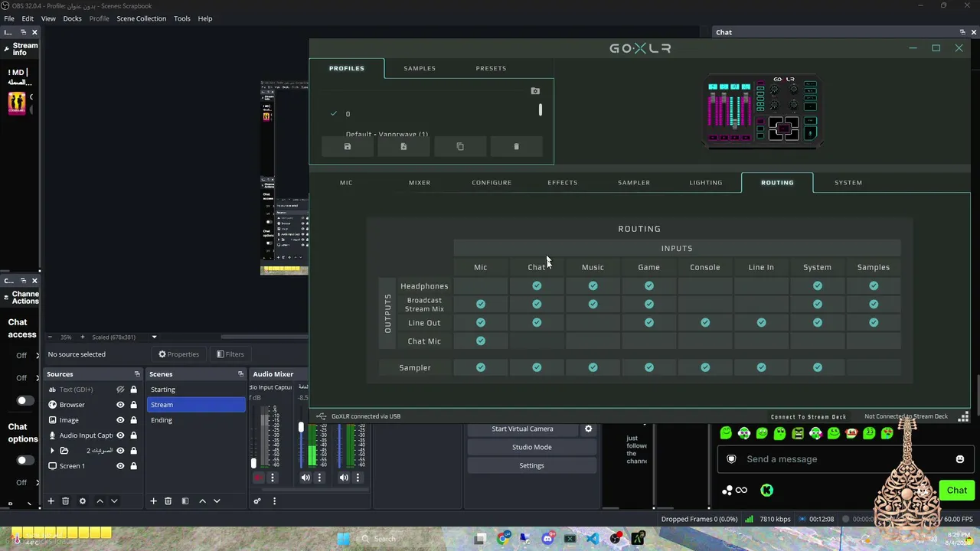980x551 pixels.
Task: Remove the selected scene
Action: (168, 501)
